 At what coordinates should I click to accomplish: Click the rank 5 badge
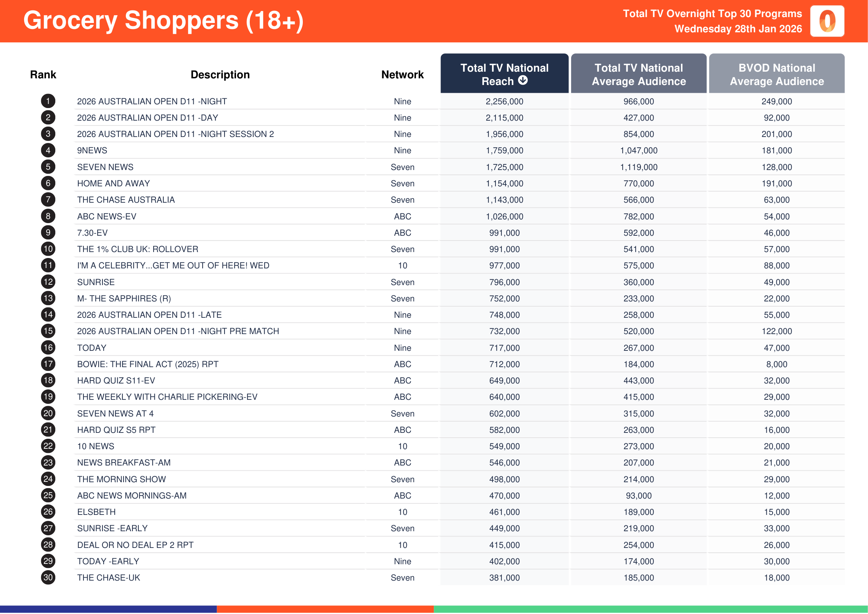click(x=48, y=167)
